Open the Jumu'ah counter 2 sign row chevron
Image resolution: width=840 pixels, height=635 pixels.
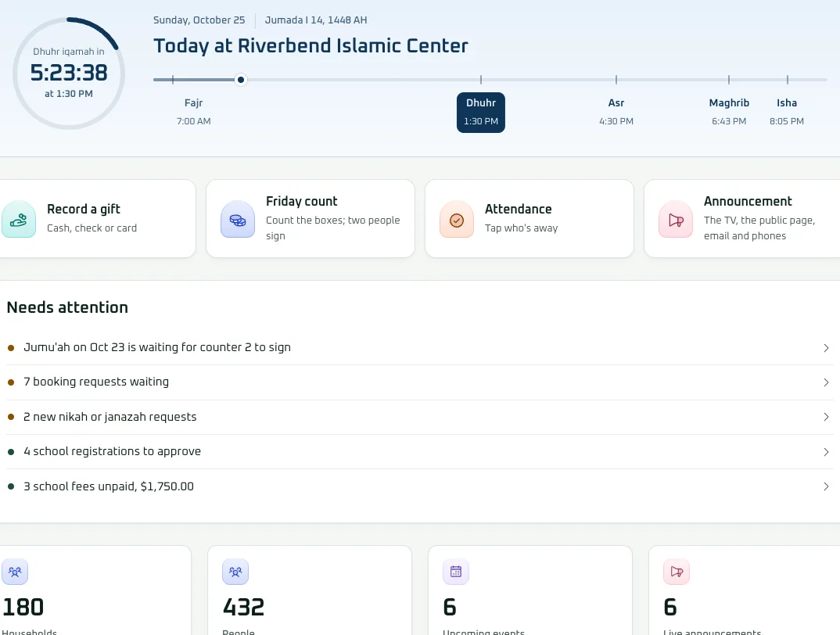point(826,348)
